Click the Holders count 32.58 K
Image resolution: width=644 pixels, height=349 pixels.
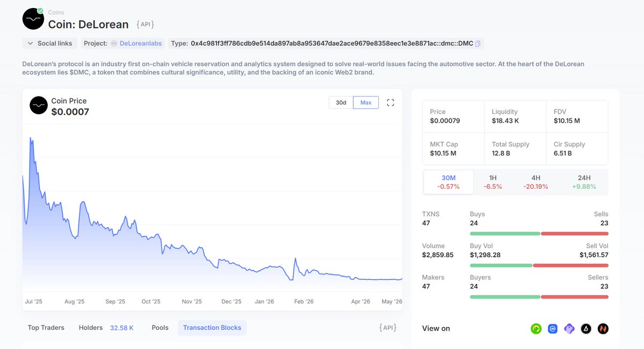click(122, 328)
